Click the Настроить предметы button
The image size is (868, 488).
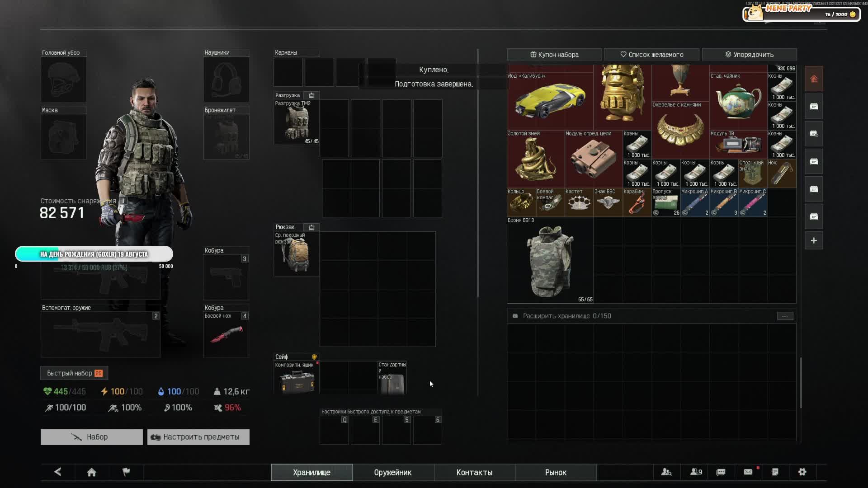(198, 437)
